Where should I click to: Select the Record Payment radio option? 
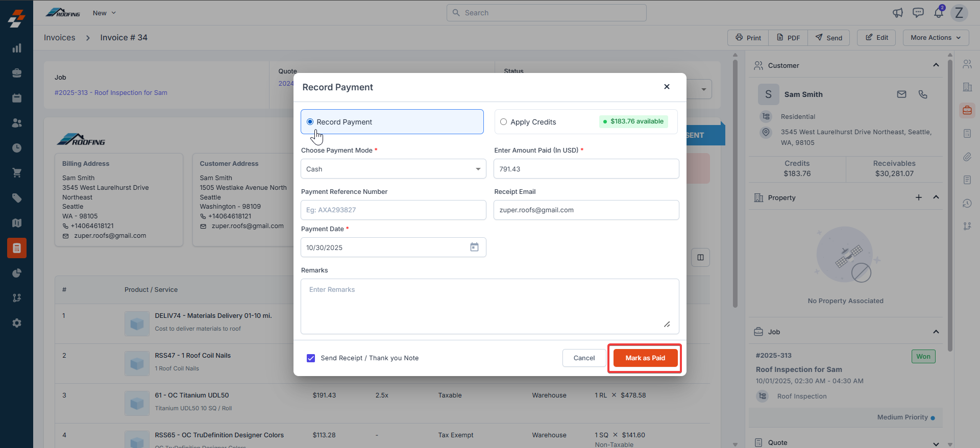[x=310, y=122]
